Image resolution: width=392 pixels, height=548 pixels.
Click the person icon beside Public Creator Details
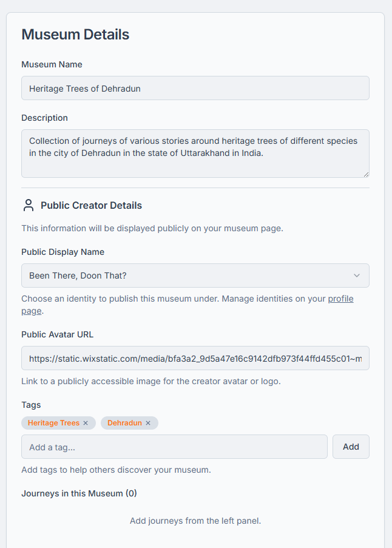29,205
